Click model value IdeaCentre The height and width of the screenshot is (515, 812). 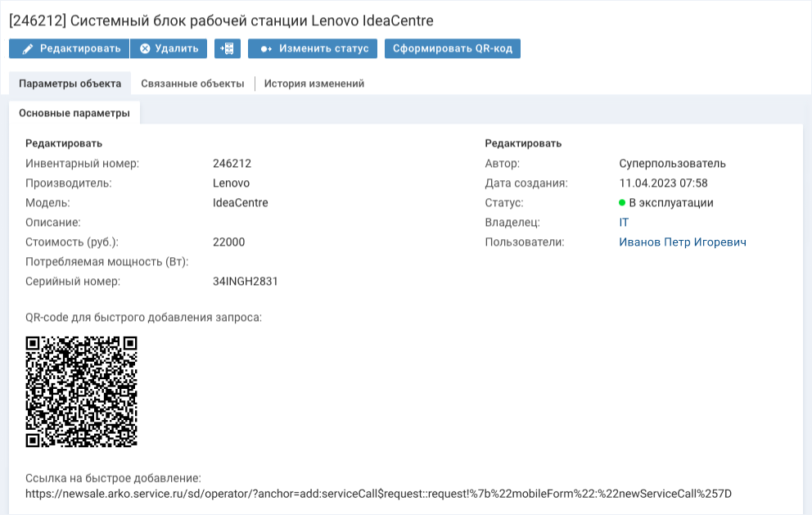pos(241,202)
